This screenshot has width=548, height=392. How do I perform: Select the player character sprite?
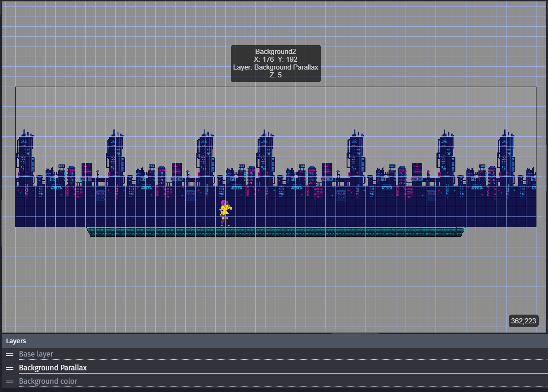(225, 213)
